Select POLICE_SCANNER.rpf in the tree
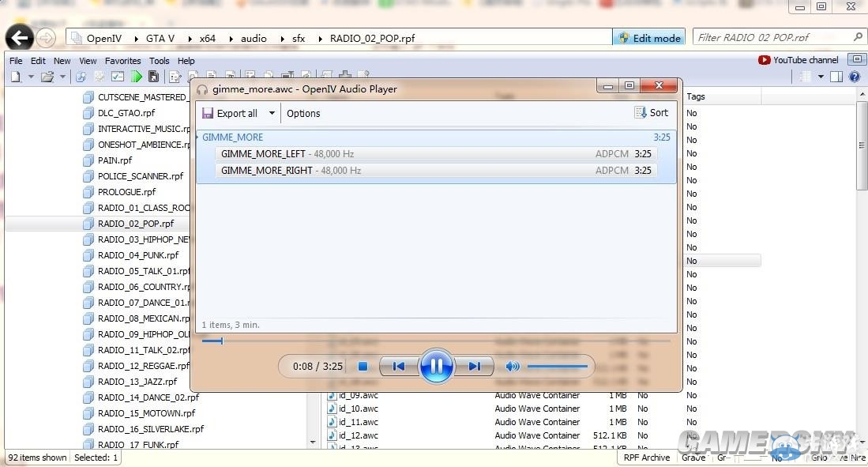Viewport: 868px width, 467px height. 141,176
